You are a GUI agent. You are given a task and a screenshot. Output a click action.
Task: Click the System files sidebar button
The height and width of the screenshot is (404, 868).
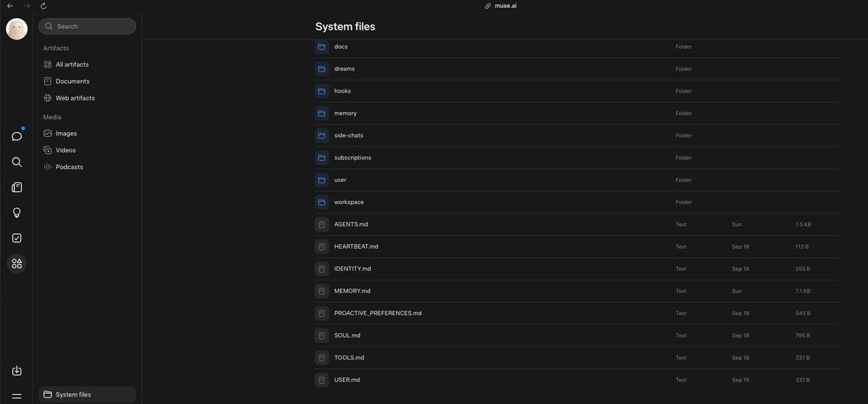coord(88,395)
